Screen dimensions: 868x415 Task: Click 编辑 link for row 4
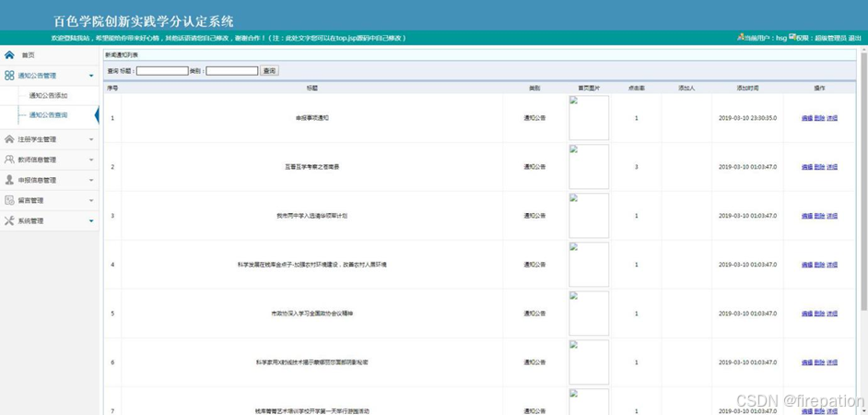point(806,265)
